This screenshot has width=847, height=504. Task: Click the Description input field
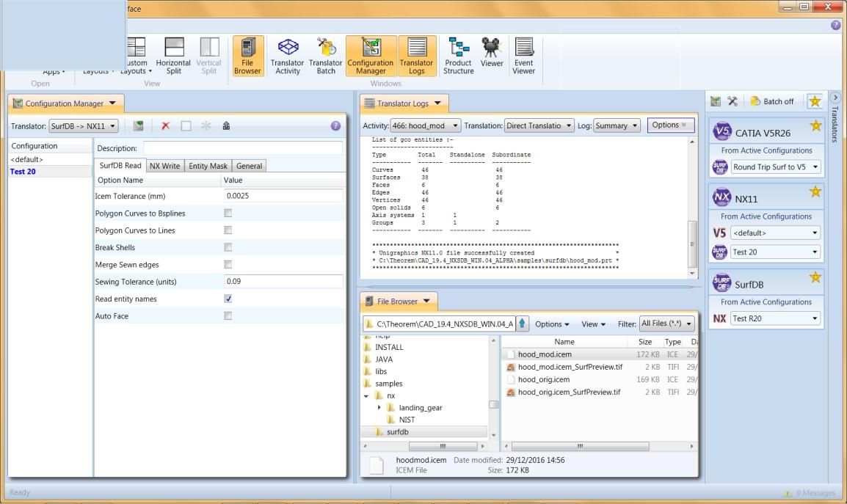click(243, 148)
